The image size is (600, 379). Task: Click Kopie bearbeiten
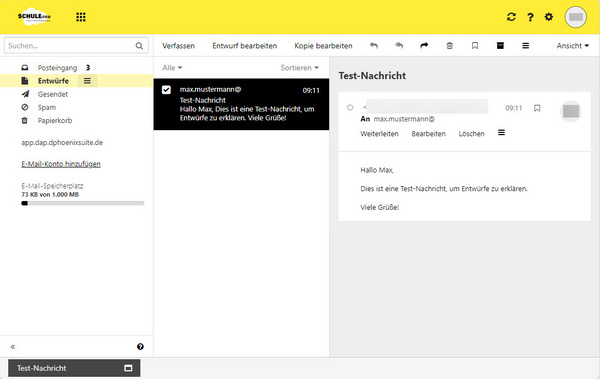point(323,46)
